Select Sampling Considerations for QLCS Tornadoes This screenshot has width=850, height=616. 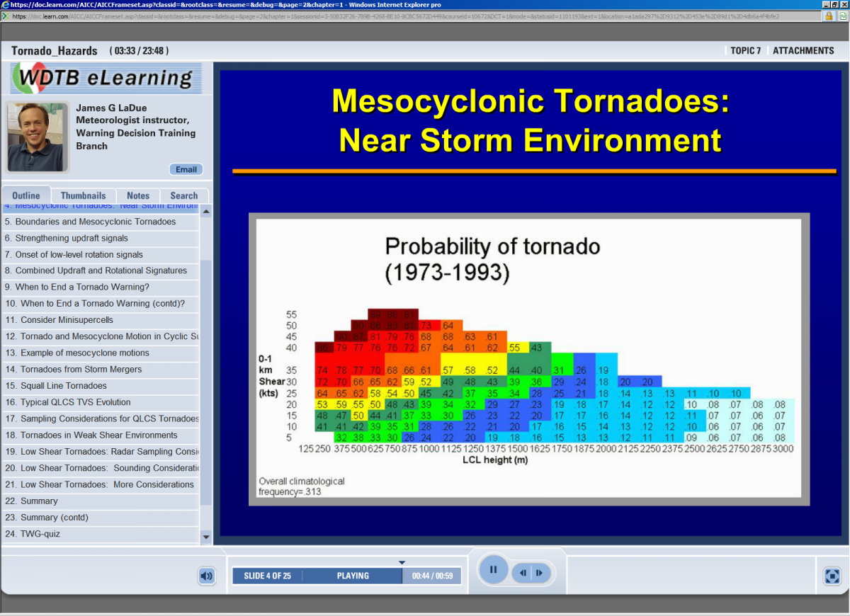[101, 418]
